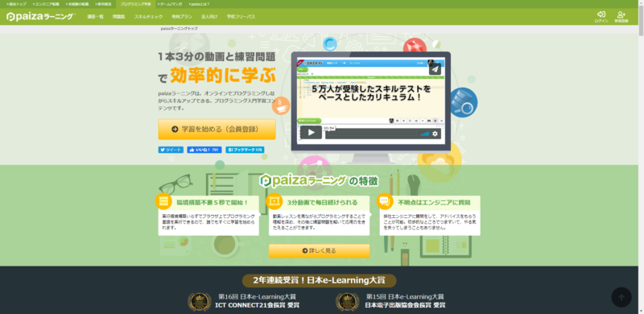Open the ログイン login icon
The image size is (644, 314).
tap(601, 17)
